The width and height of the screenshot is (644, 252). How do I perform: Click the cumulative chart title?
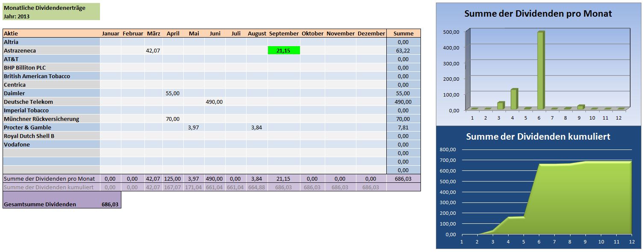(538, 137)
